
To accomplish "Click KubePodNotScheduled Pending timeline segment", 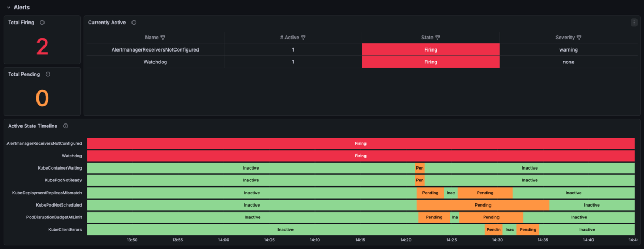I will (483, 205).
